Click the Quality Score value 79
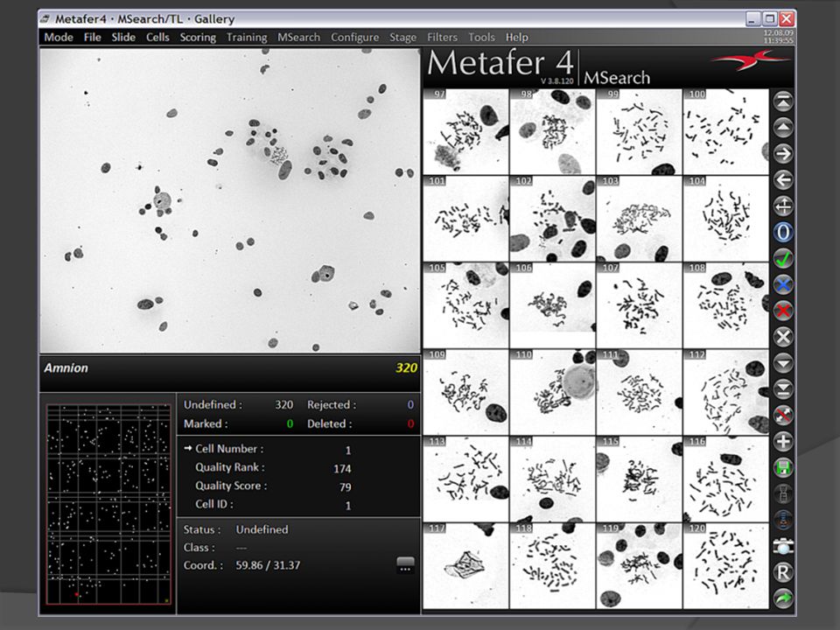 click(x=345, y=487)
